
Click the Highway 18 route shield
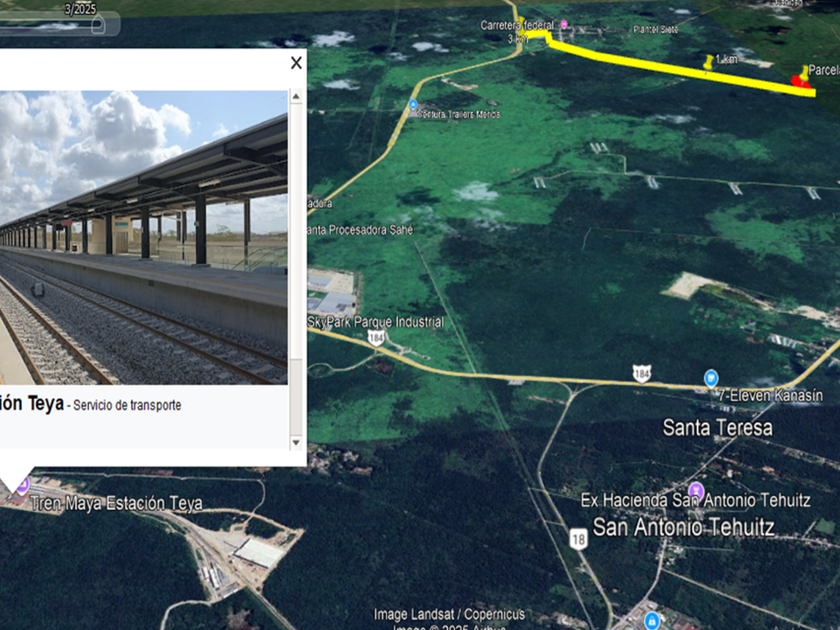(x=578, y=539)
